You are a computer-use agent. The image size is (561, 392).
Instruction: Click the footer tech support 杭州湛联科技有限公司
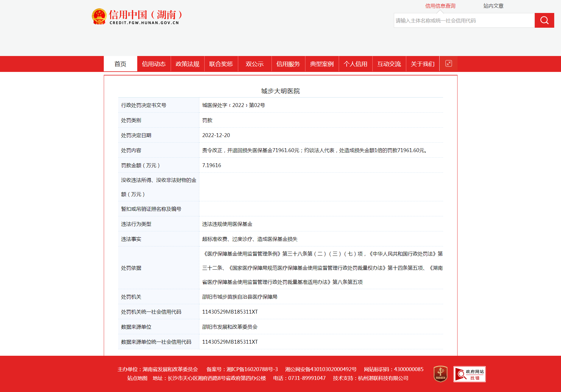(x=383, y=378)
